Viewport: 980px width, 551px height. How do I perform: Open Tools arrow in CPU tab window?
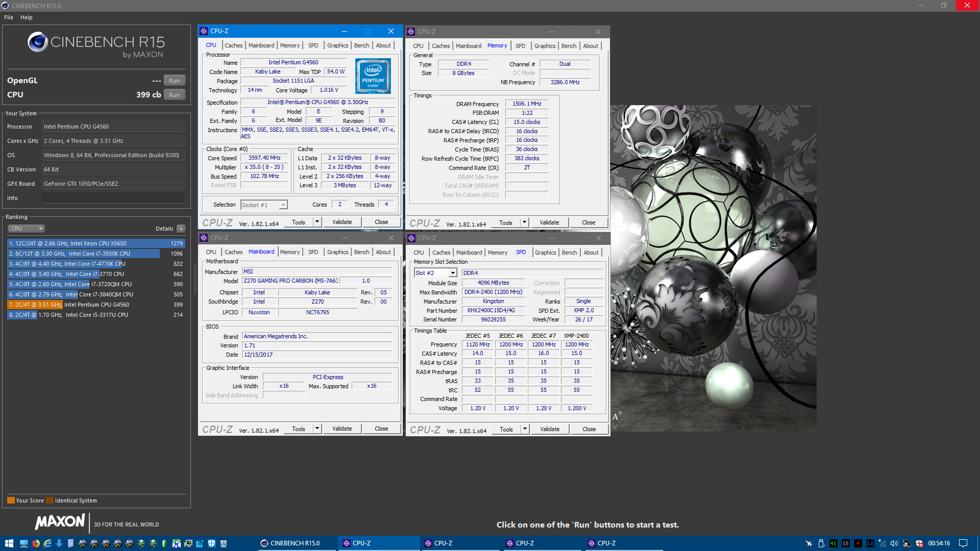tap(317, 222)
